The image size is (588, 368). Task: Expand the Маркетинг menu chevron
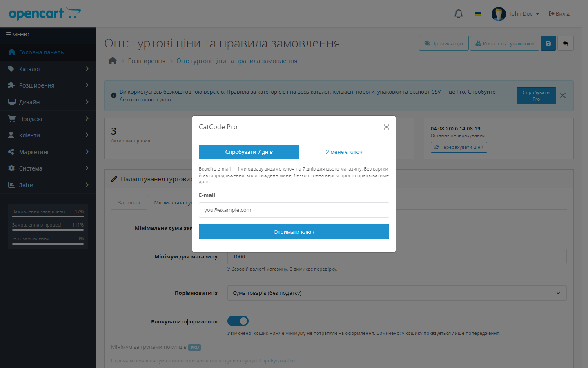point(87,152)
